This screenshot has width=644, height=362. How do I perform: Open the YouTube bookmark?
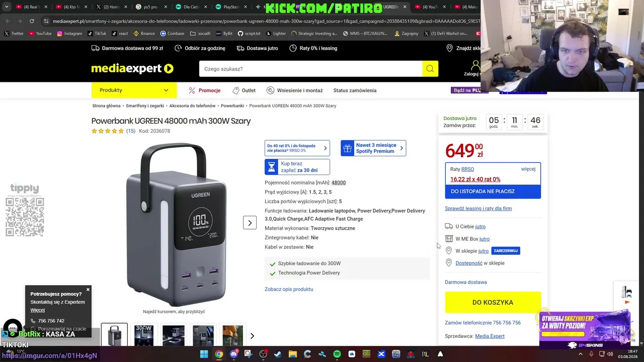click(40, 34)
